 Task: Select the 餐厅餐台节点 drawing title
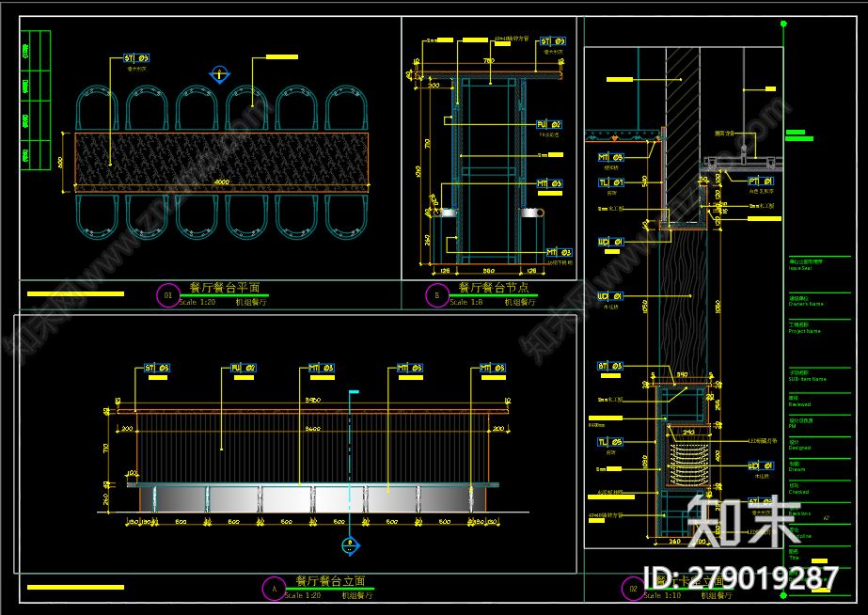tap(493, 289)
